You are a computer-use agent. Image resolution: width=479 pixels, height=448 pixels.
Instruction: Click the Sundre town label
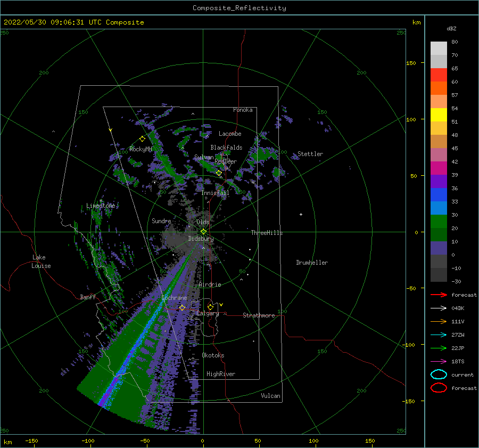coord(161,221)
